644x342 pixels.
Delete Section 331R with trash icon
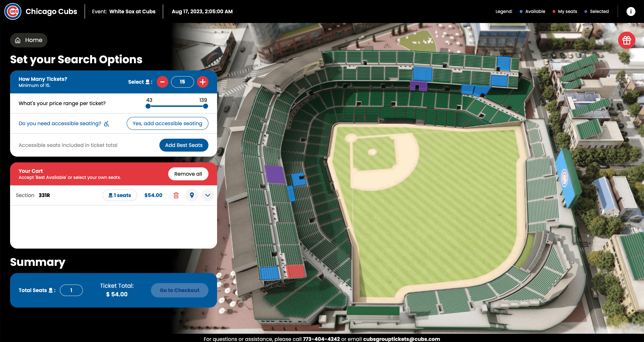pos(176,195)
